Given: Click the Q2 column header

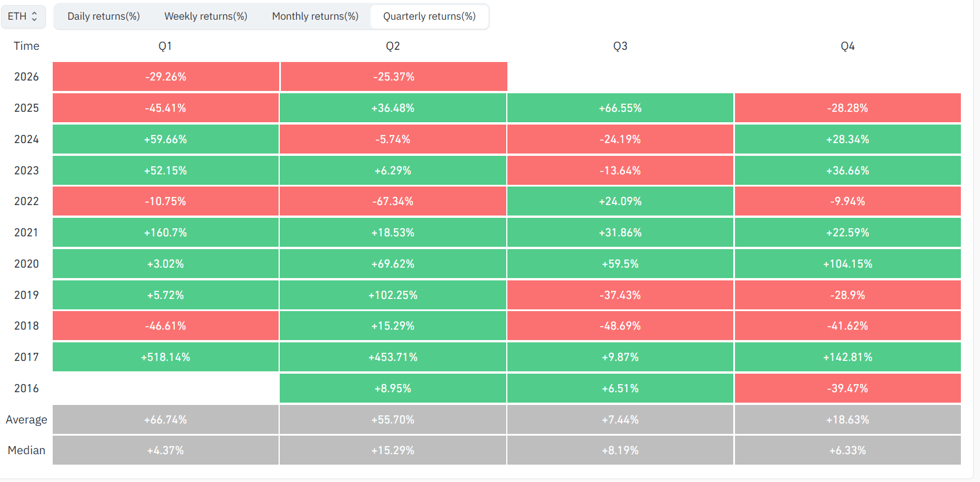Looking at the screenshot, I should pos(393,46).
